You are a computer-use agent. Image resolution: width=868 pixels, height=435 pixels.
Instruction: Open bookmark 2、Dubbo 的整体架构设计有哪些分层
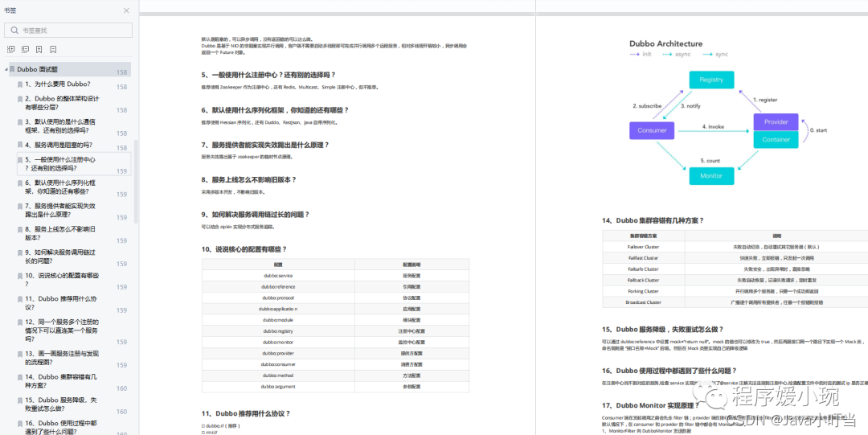[62, 102]
